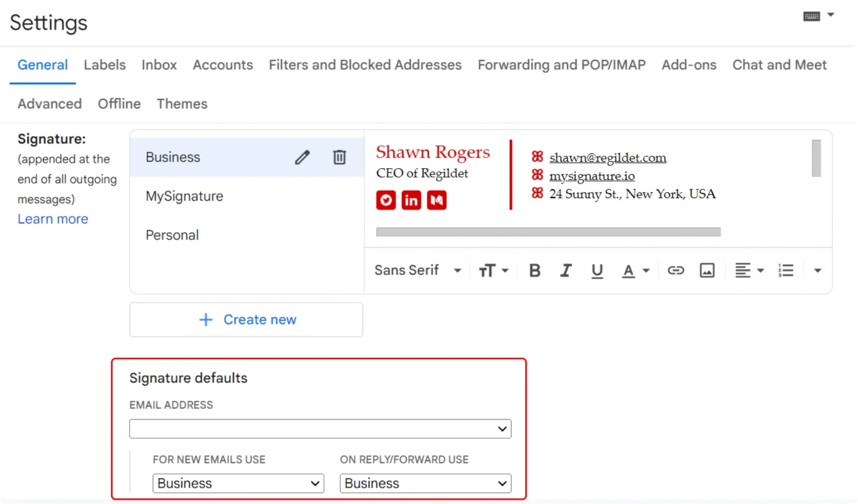The image size is (858, 504).
Task: Open the Sans Serif font dropdown
Action: pyautogui.click(x=417, y=270)
